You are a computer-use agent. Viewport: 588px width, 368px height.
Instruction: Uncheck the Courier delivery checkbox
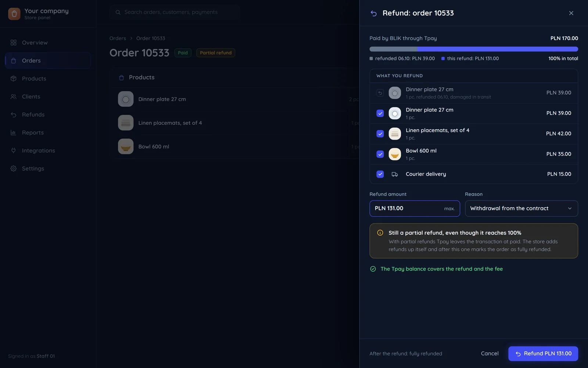click(380, 174)
